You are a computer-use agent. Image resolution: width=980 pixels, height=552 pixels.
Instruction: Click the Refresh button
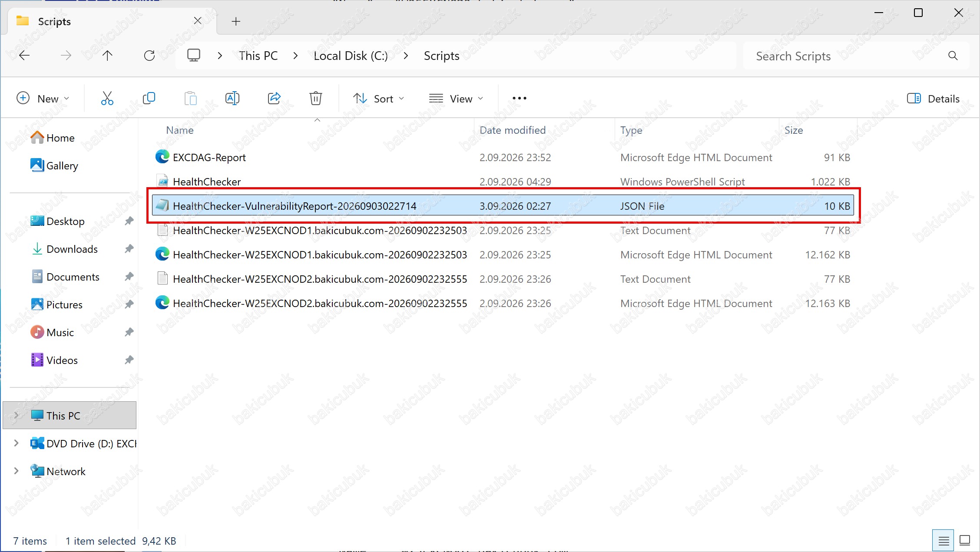(x=149, y=56)
